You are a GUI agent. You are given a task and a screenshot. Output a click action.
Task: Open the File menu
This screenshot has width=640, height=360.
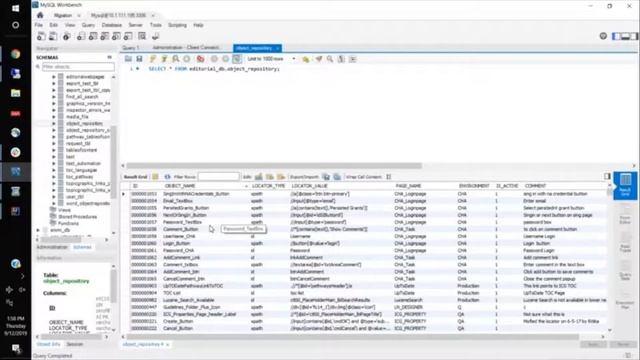38,25
